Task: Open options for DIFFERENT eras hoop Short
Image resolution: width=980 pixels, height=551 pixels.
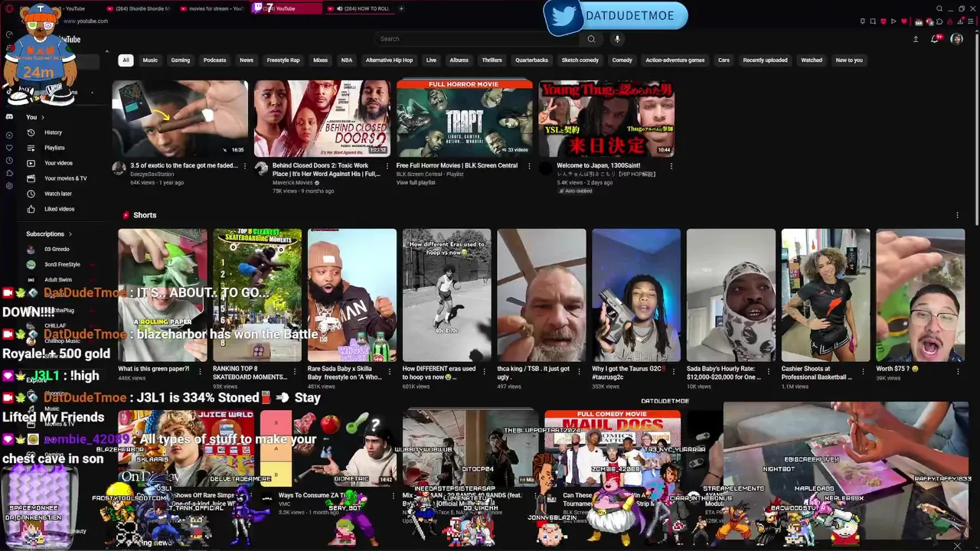Action: pos(484,370)
